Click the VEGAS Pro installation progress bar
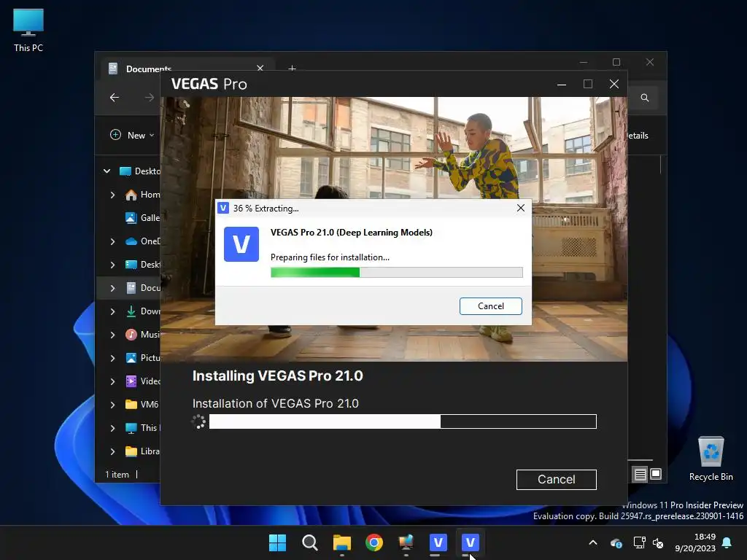The image size is (747, 560). pos(403,421)
